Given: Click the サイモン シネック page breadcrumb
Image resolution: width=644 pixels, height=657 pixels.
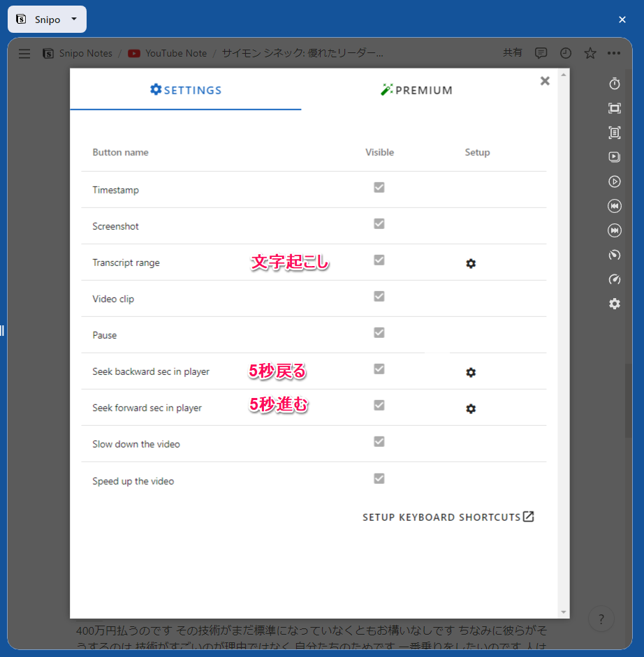Looking at the screenshot, I should 302,53.
